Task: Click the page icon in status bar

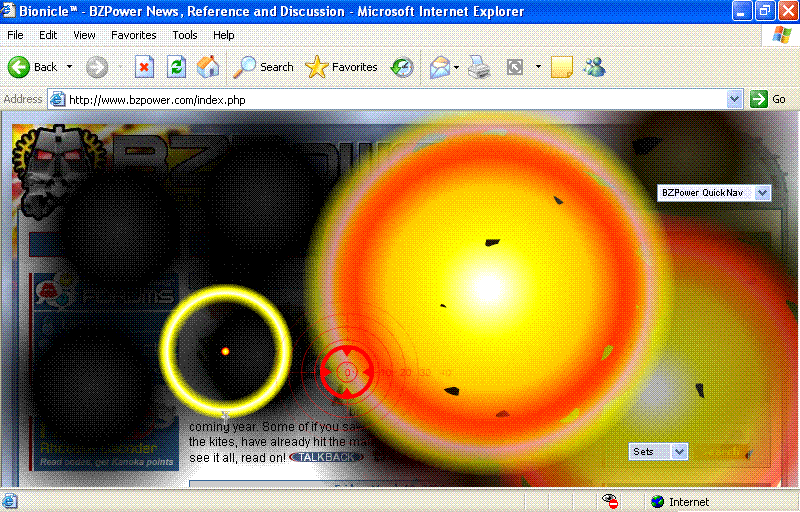Action: coord(10,501)
